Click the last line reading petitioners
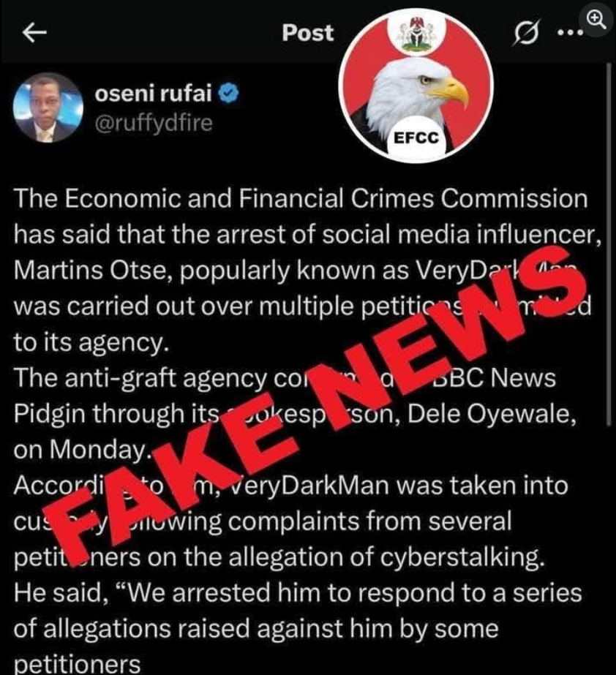The height and width of the screenshot is (675, 616). 77,664
